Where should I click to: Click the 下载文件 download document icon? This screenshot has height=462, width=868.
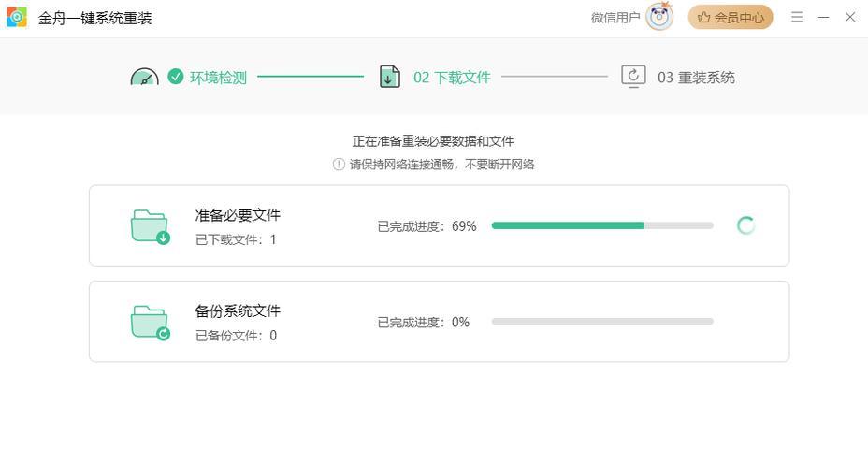390,77
